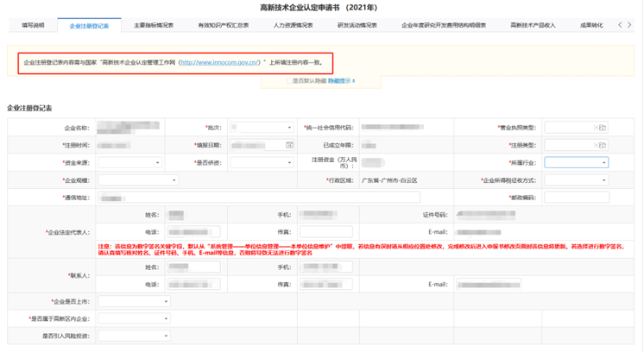
Task: Clear the 营业执照类型 field with the X
Action: pyautogui.click(x=595, y=128)
